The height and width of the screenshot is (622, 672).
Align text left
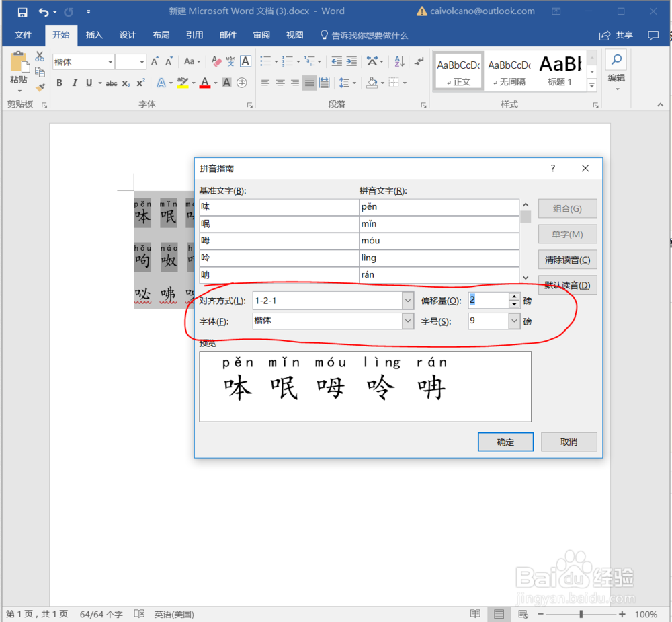[x=265, y=83]
